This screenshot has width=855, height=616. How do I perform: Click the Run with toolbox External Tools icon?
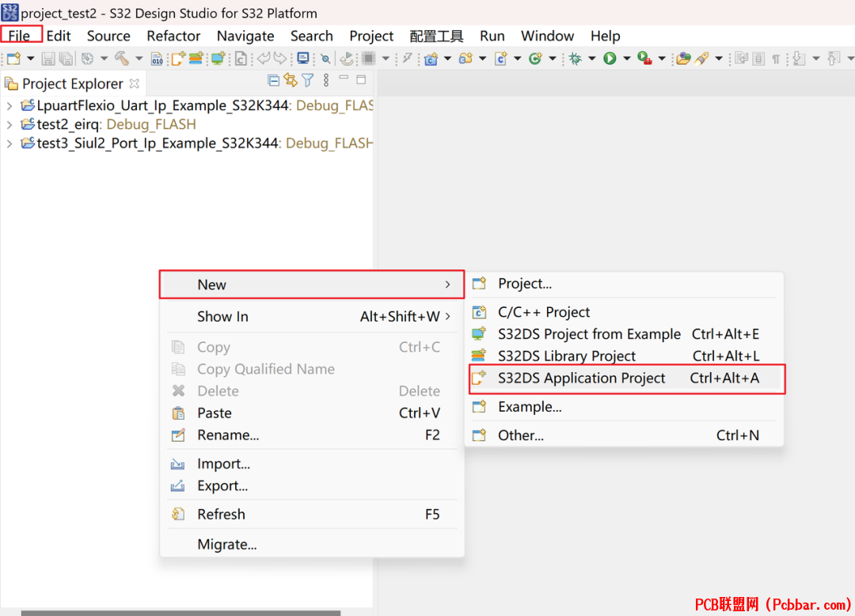click(644, 59)
